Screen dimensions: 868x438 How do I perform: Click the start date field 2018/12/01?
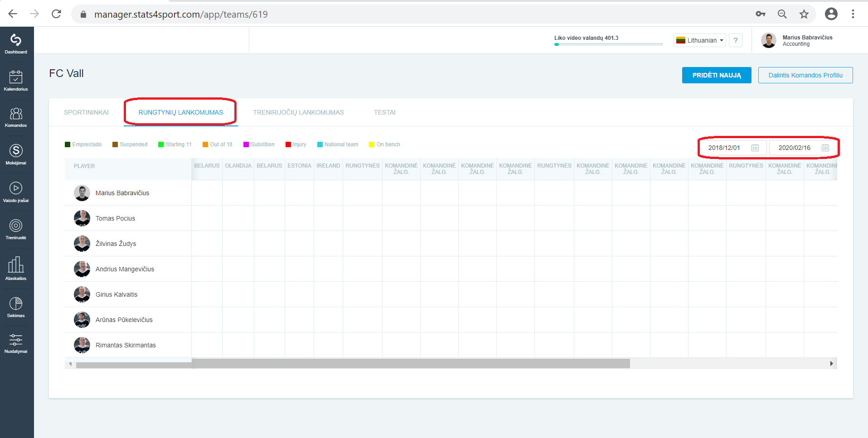(x=732, y=148)
